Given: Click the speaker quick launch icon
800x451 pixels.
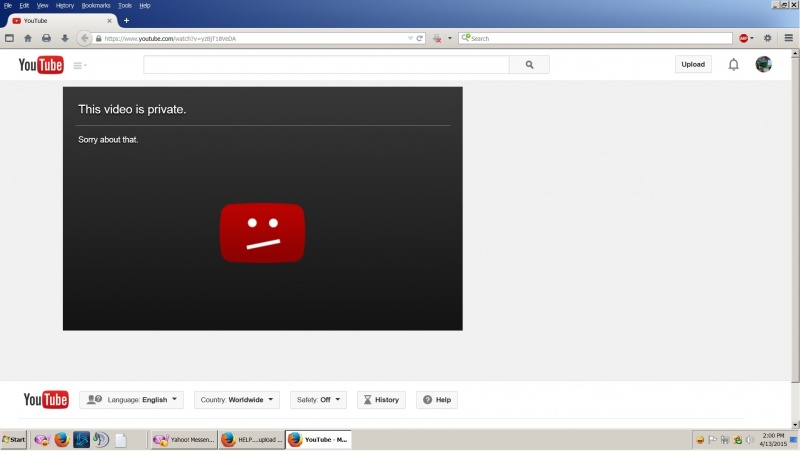Looking at the screenshot, I should 101,439.
